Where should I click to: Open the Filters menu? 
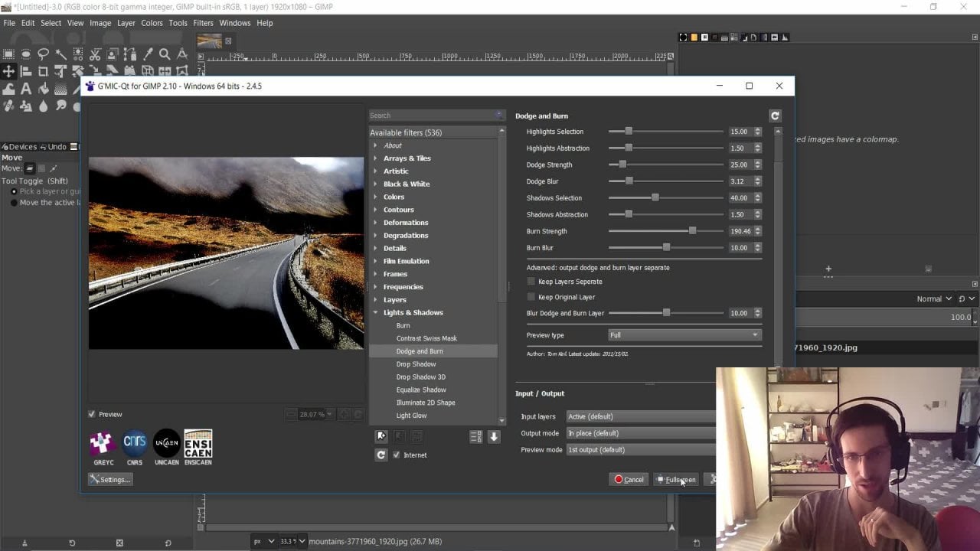tap(203, 23)
